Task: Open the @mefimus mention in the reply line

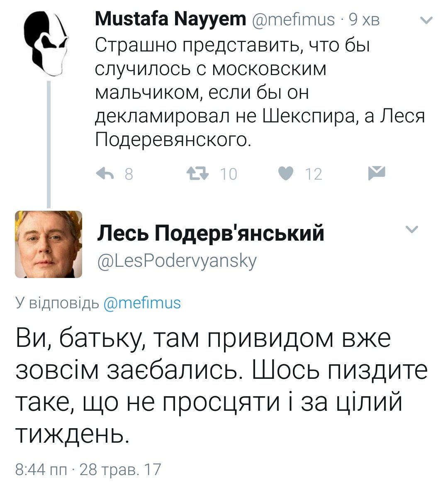Action: coord(142,303)
